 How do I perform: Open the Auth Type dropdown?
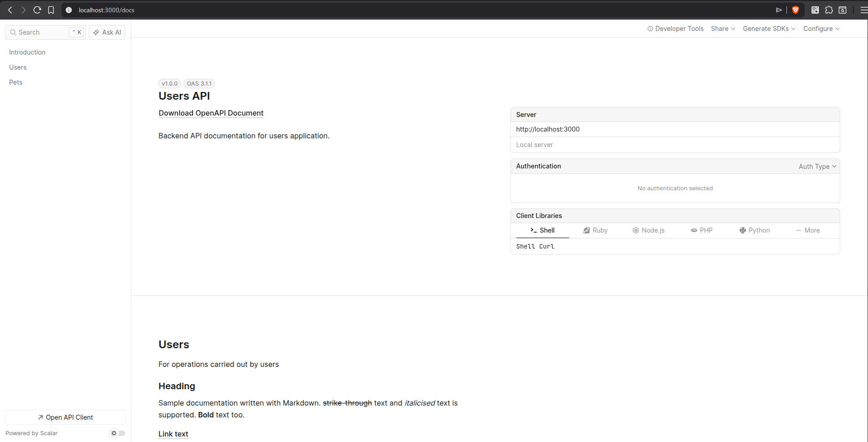(817, 166)
